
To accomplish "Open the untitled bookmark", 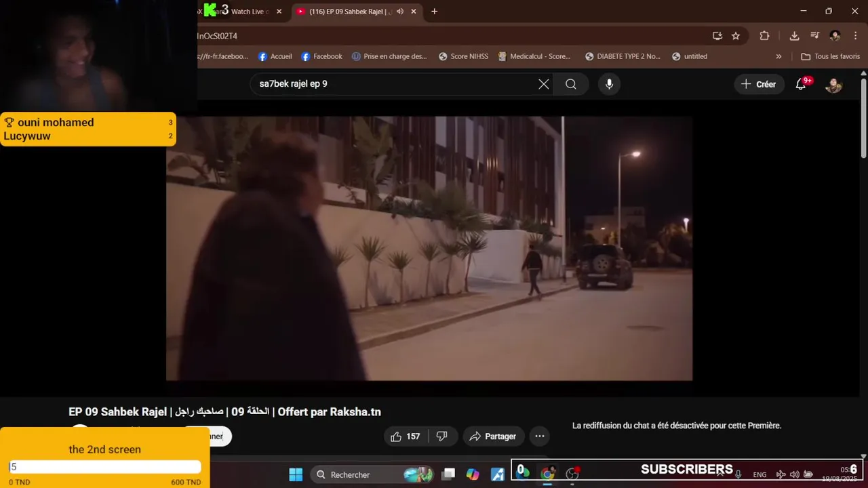I will click(690, 56).
